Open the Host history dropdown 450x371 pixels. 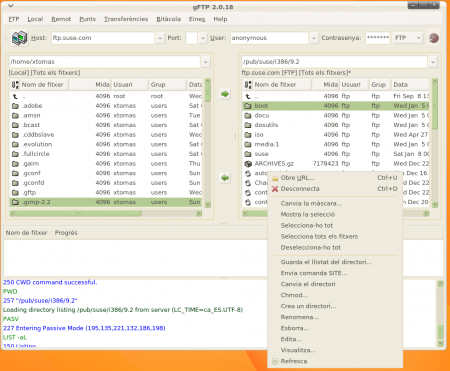coord(160,38)
